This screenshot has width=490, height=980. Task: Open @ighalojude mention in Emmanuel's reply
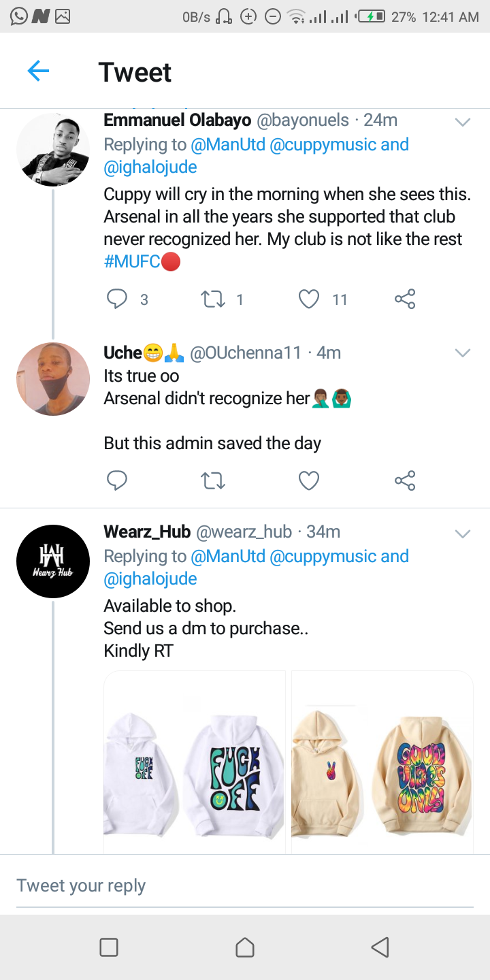tap(150, 167)
